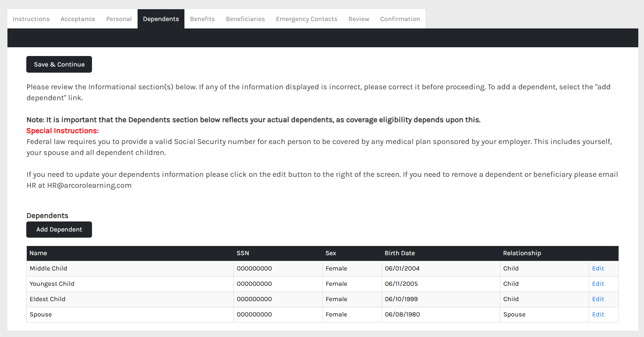Screen dimensions: 644x337
Task: Select the 'Middle Child' name cell
Action: tap(130, 269)
